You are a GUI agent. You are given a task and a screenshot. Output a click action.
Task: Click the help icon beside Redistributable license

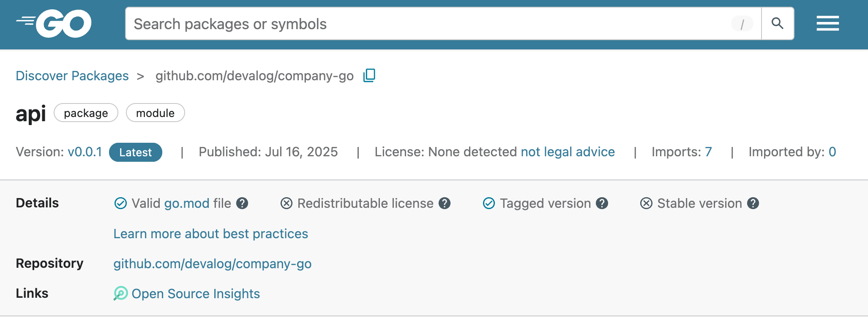point(444,204)
